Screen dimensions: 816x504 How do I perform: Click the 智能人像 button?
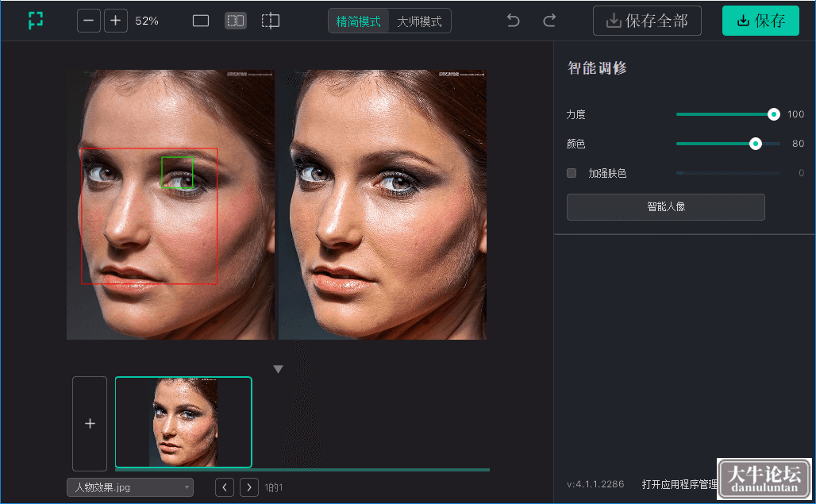click(x=666, y=207)
